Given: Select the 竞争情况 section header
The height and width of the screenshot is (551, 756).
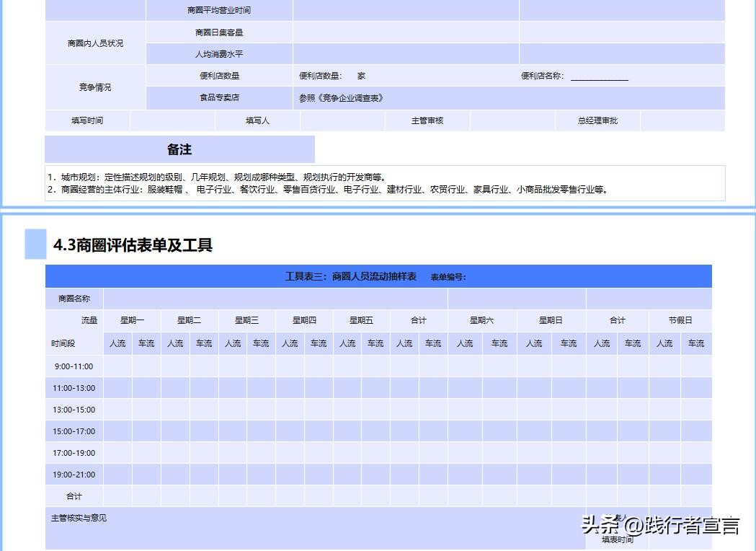Looking at the screenshot, I should 94,87.
